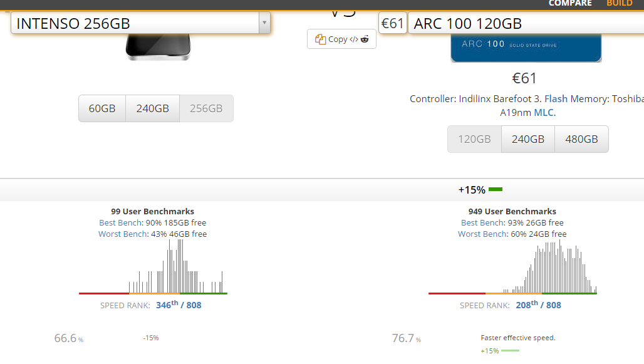Click the ARC 100 120GB selection field
The height and width of the screenshot is (364, 644).
pos(526,23)
